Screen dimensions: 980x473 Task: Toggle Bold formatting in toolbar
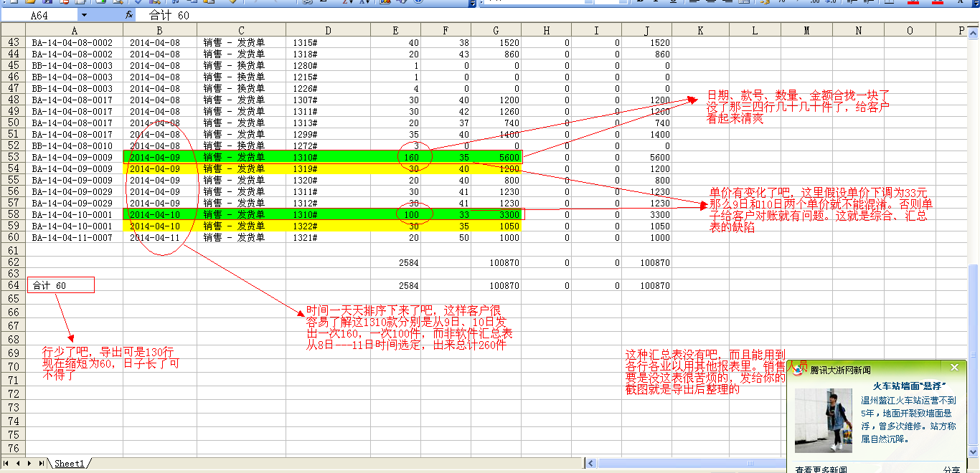click(x=640, y=1)
